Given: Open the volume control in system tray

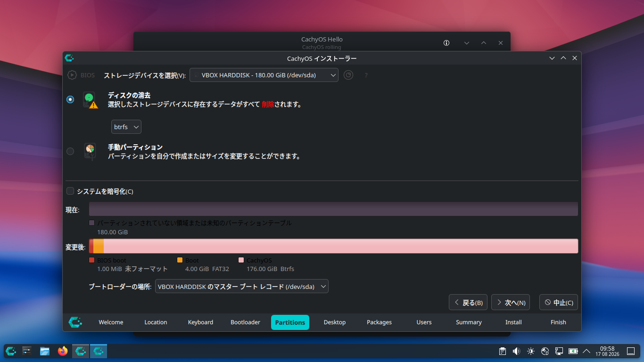Looking at the screenshot, I should [x=517, y=351].
